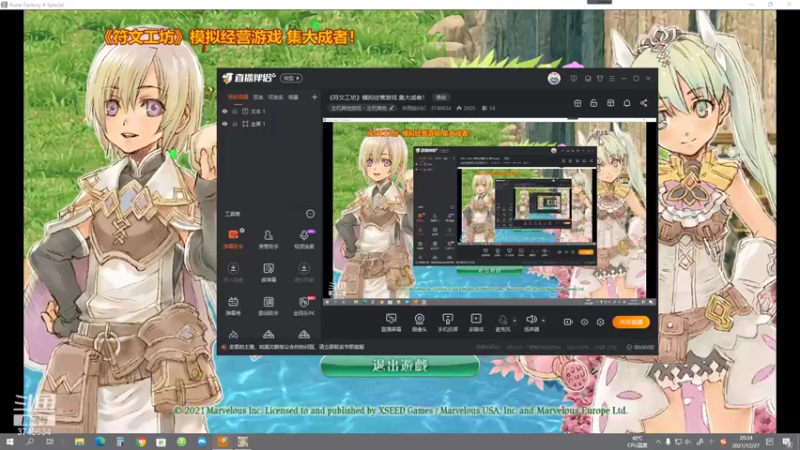Expand the speaker options arrow
Screen dimensions: 800x450
(543, 320)
